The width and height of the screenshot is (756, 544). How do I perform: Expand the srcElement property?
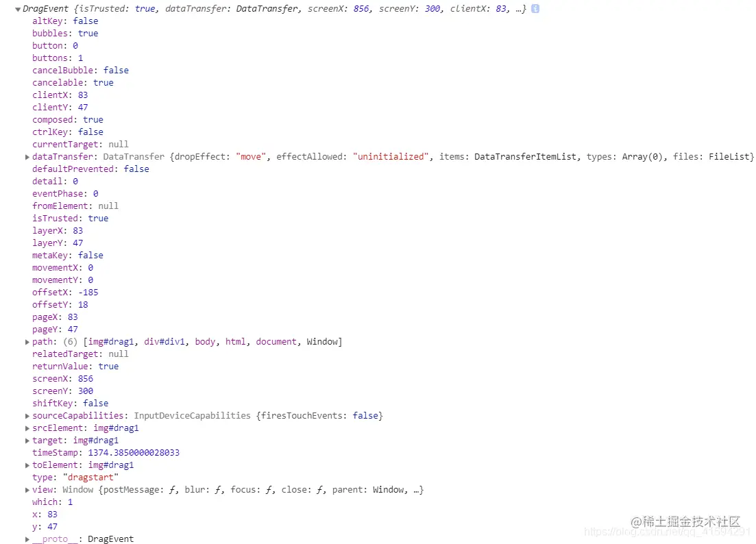[x=27, y=428]
